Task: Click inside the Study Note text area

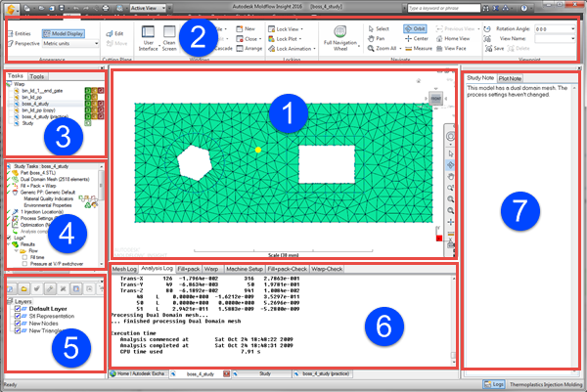Action: coord(519,228)
